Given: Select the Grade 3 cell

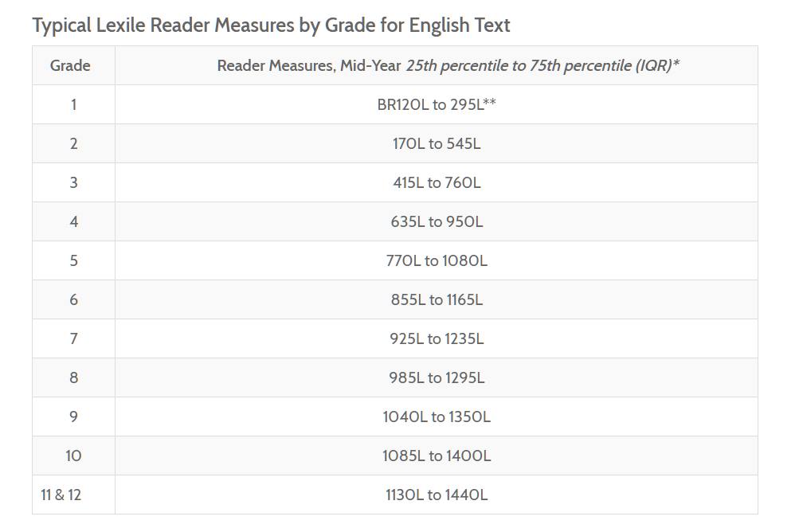Looking at the screenshot, I should (74, 182).
